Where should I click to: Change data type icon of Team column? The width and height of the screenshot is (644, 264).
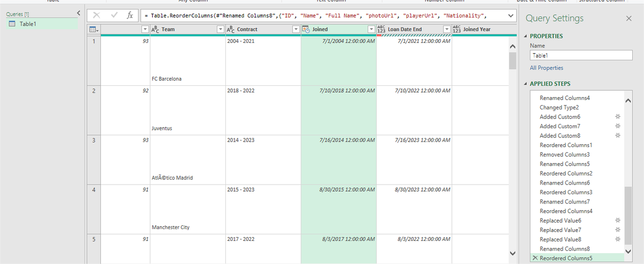click(156, 30)
